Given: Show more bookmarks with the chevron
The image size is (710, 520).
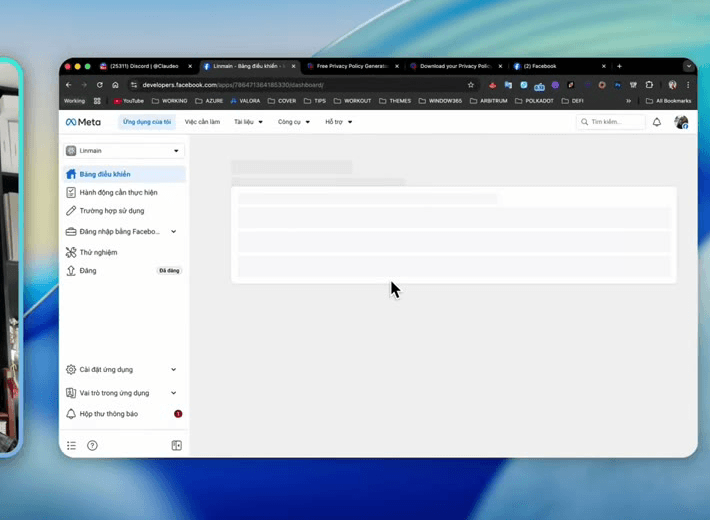Looking at the screenshot, I should coord(628,101).
